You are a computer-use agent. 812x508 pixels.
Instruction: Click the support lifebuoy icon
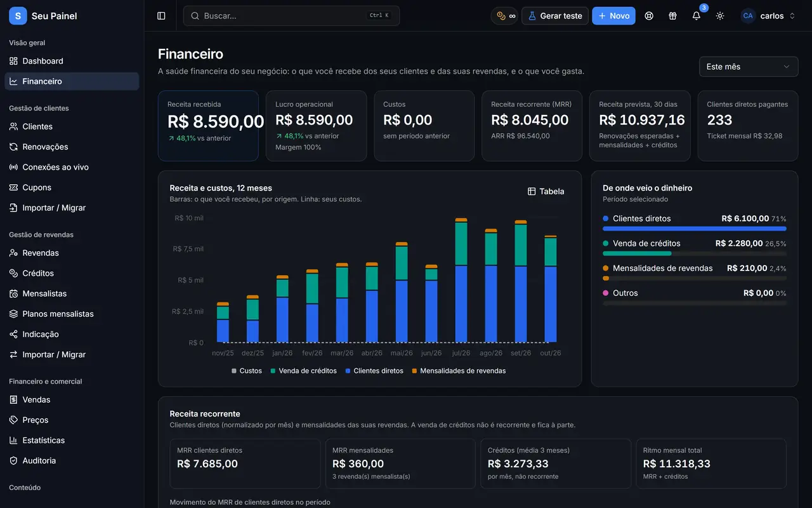(x=649, y=16)
